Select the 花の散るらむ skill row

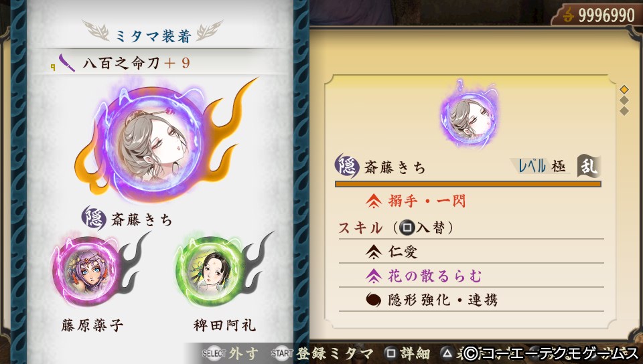(x=471, y=276)
